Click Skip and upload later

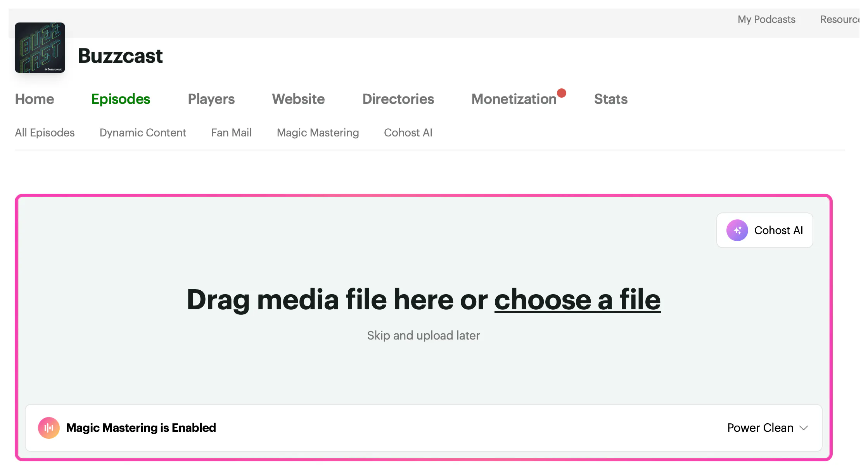click(x=424, y=335)
